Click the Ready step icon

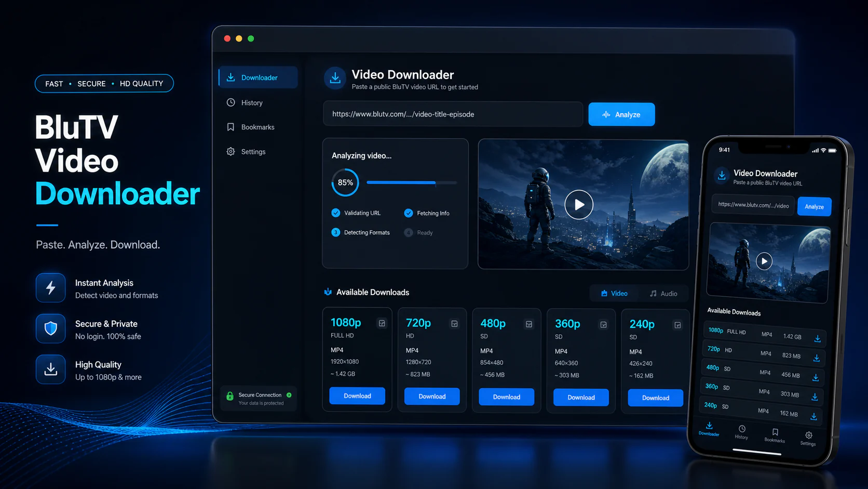(409, 232)
